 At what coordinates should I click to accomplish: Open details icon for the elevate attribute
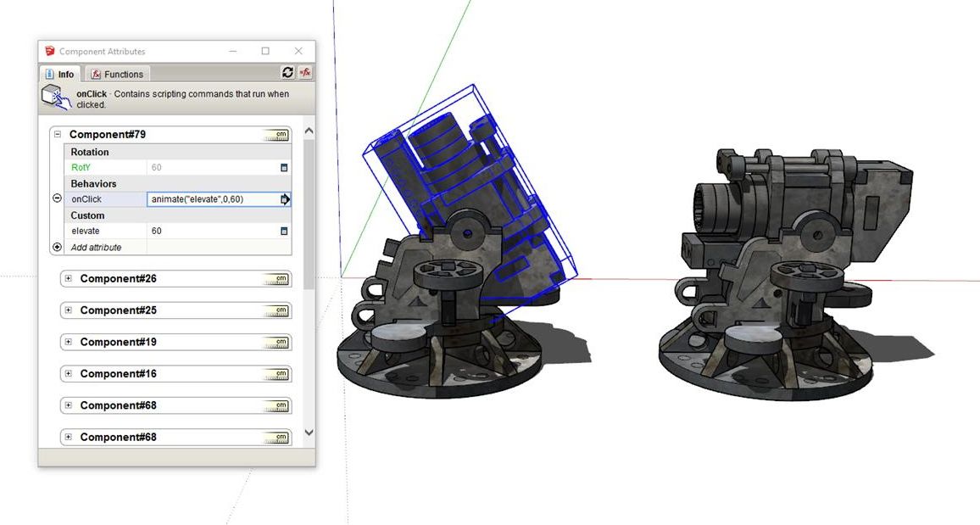pyautogui.click(x=284, y=231)
